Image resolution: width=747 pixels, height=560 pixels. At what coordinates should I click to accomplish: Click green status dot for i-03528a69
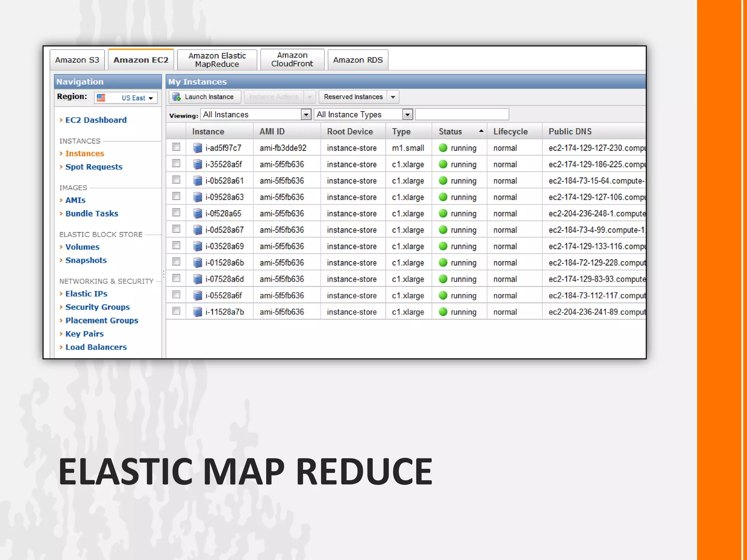[x=443, y=246]
